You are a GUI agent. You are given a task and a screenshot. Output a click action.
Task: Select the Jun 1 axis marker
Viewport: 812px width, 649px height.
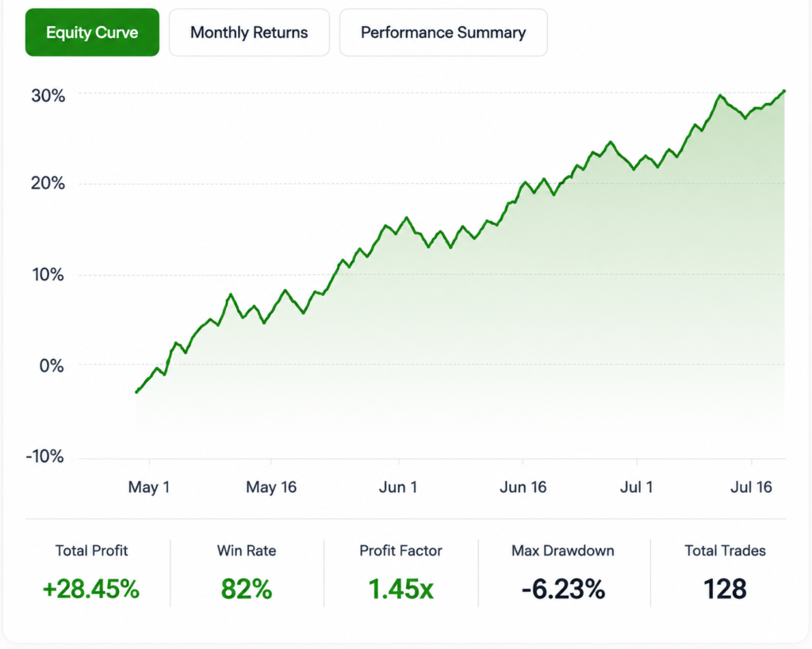tap(398, 487)
